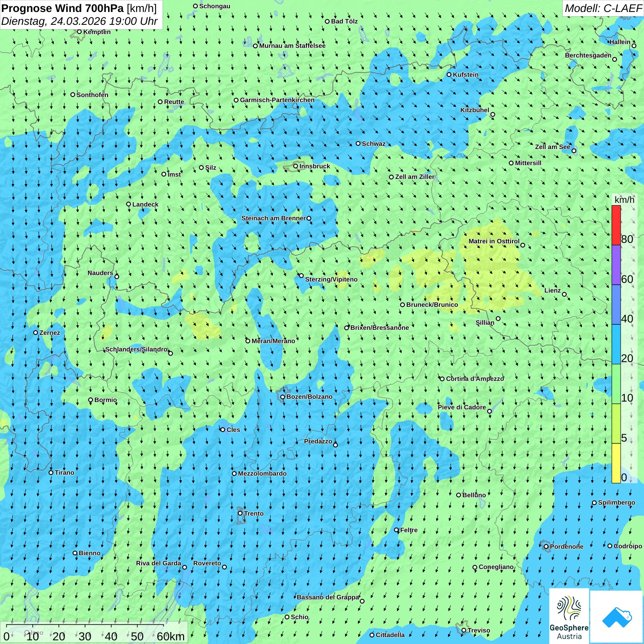Click the purple 60 km/h legend color
The height and width of the screenshot is (644, 644).
click(616, 265)
